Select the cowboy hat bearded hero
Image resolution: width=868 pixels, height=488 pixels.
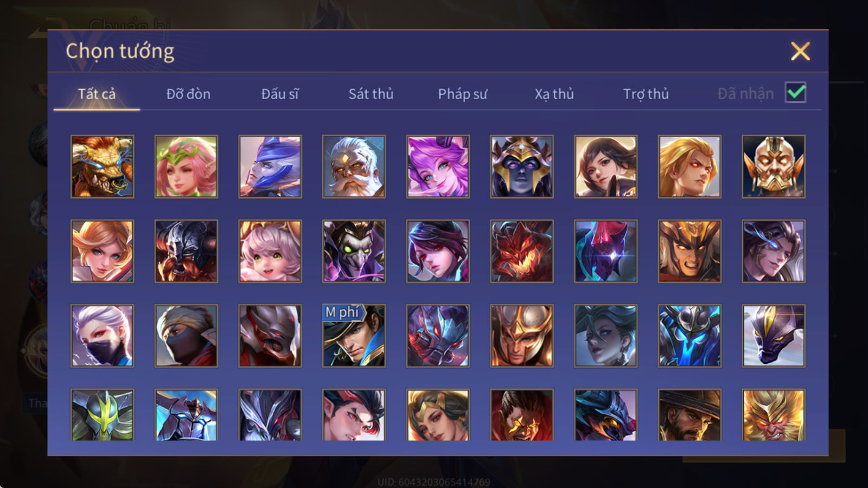[x=690, y=415]
